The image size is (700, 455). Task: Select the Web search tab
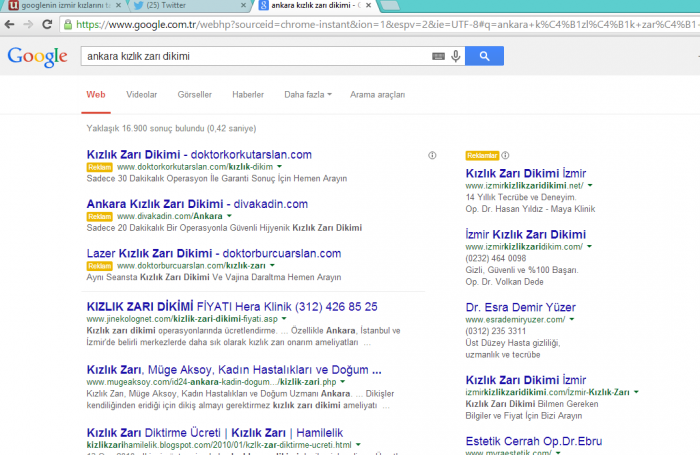96,95
